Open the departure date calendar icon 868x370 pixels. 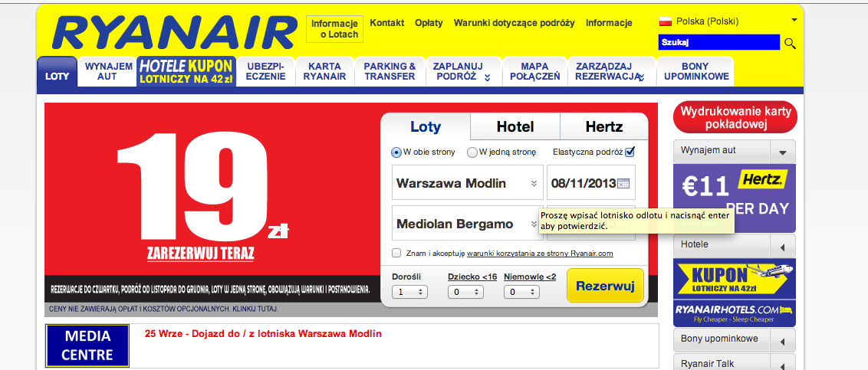tap(623, 183)
